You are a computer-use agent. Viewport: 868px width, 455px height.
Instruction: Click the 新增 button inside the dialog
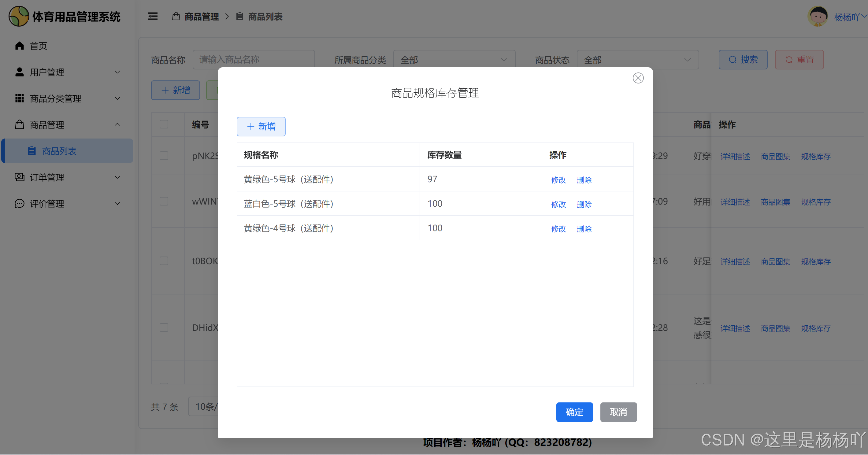(261, 127)
